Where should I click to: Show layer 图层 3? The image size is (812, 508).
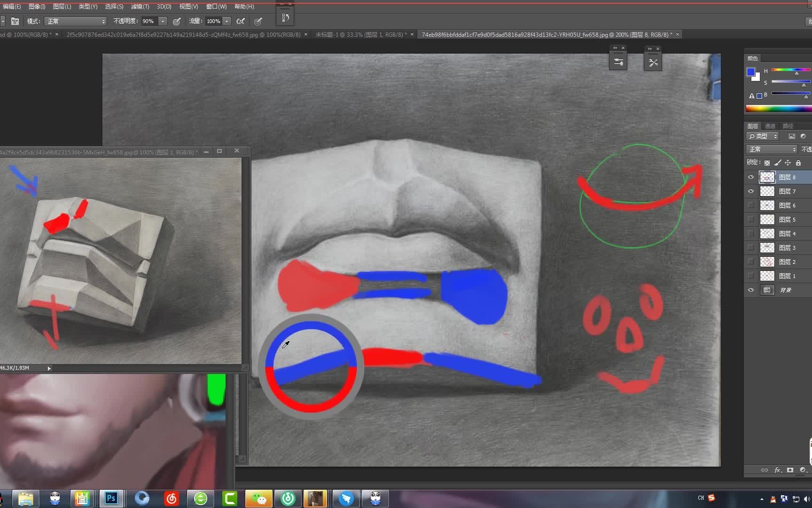coord(751,248)
